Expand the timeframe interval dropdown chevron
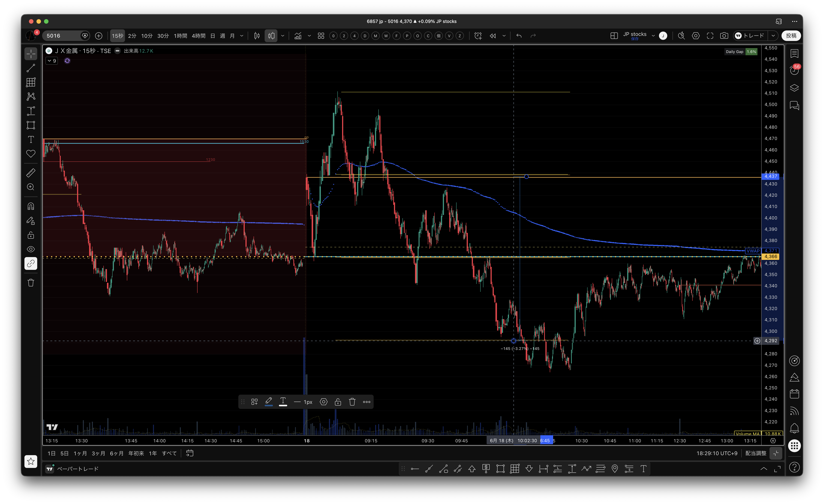 [242, 36]
